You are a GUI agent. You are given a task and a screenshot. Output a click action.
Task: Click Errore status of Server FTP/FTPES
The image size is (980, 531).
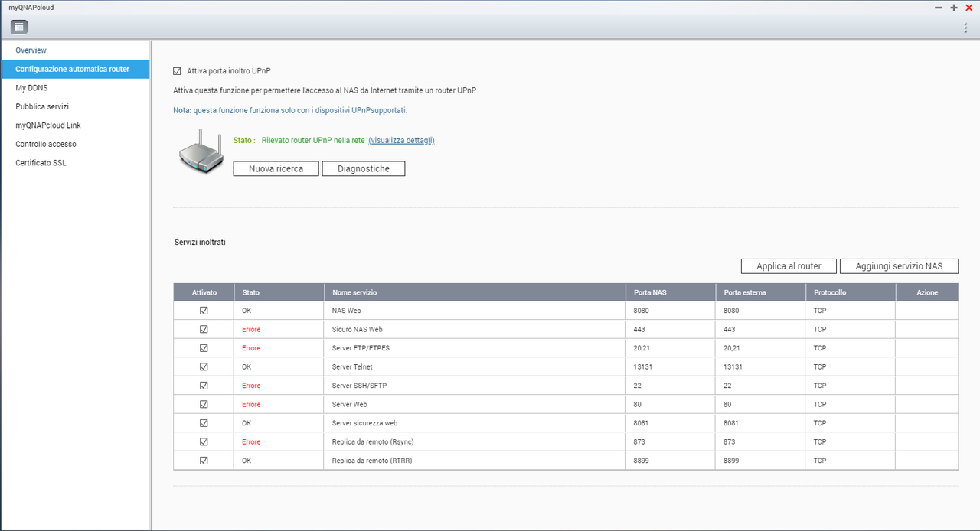[251, 348]
